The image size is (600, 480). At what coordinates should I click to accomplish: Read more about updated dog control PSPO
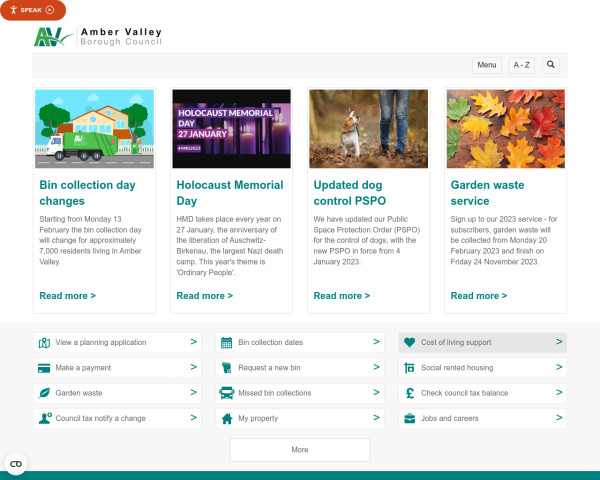(x=342, y=296)
